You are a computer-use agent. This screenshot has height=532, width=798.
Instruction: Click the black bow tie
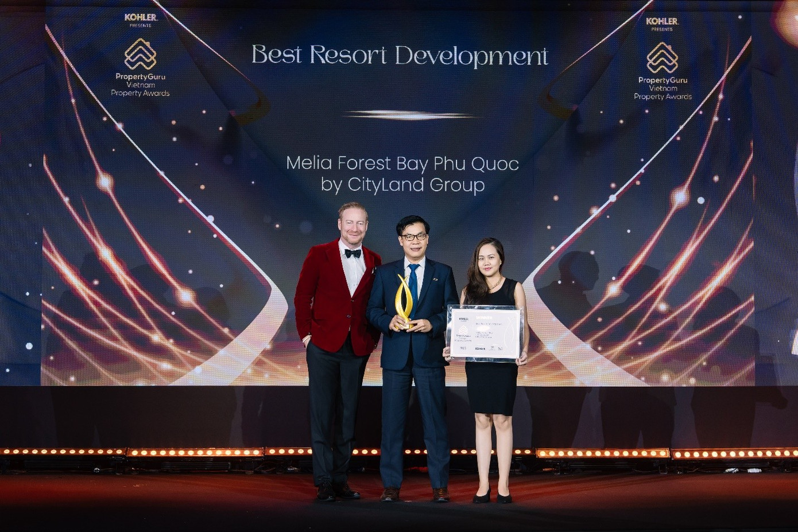352,253
